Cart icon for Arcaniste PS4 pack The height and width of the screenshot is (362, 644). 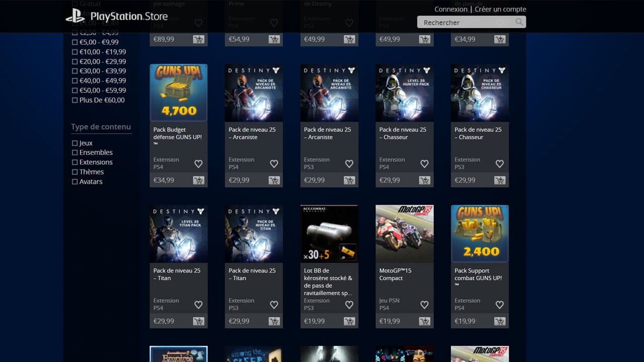click(x=274, y=180)
